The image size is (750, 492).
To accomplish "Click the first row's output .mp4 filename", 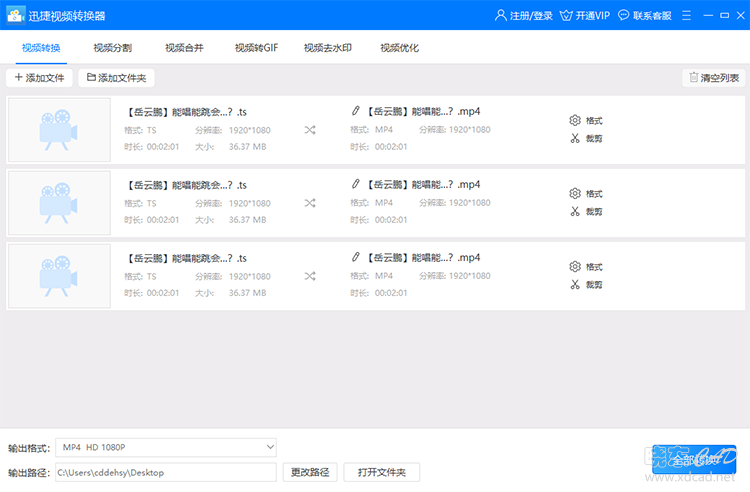I will pos(423,111).
